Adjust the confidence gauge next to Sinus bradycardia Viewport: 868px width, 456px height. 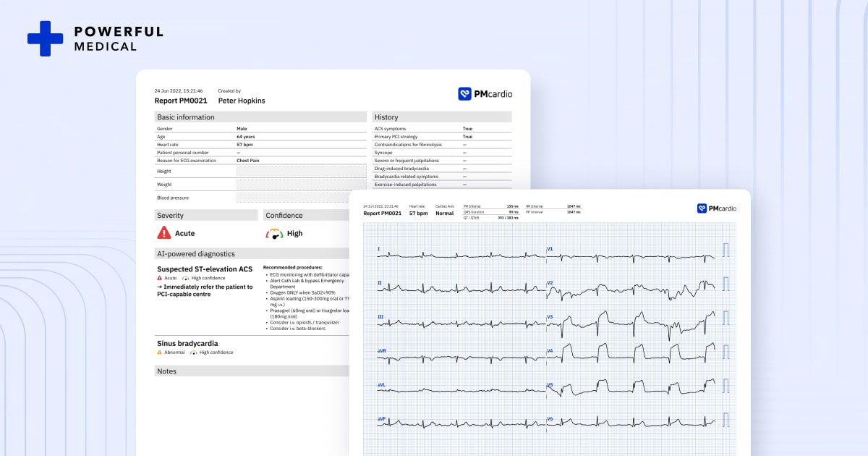tap(195, 352)
